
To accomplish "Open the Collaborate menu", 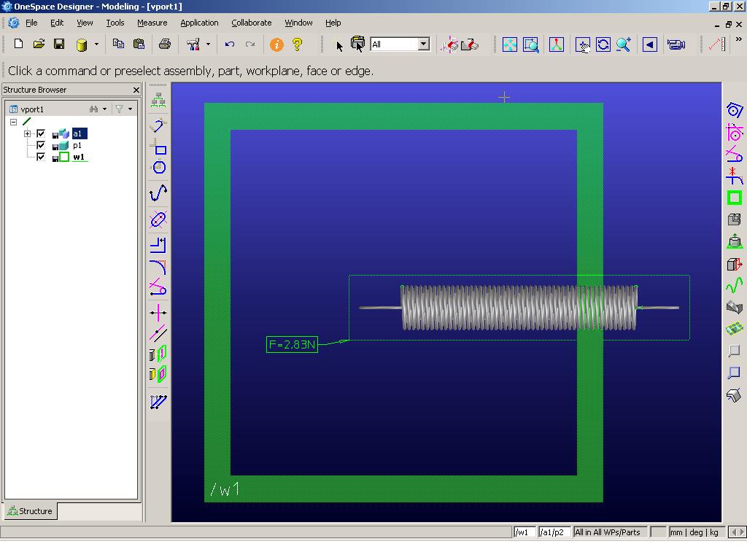I will pyautogui.click(x=252, y=23).
